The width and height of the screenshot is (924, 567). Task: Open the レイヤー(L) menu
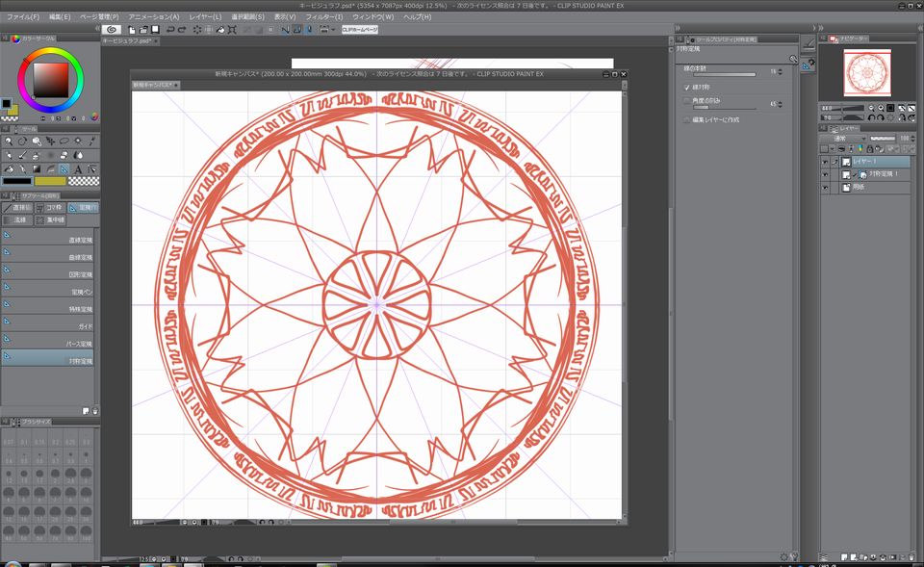point(205,17)
